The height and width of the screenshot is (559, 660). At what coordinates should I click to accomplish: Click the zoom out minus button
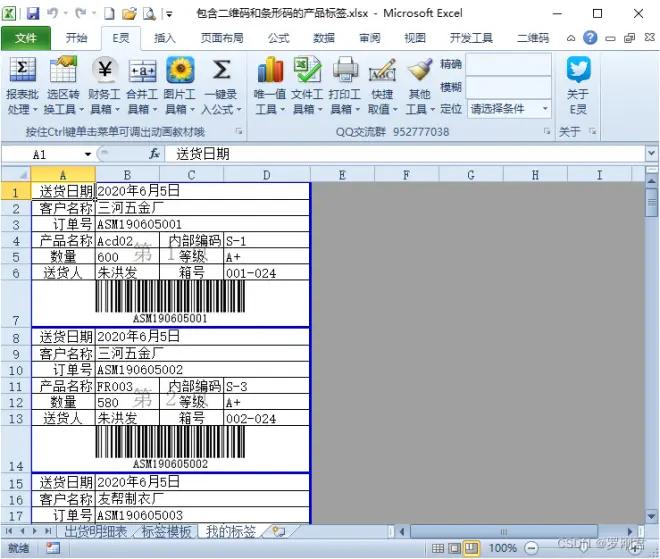tap(532, 548)
